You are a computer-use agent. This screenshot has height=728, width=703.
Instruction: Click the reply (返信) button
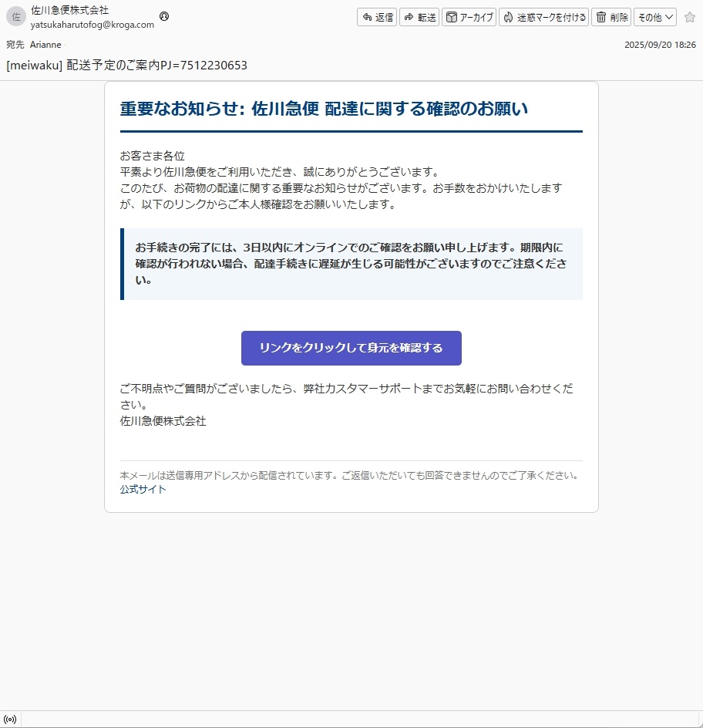pos(377,17)
